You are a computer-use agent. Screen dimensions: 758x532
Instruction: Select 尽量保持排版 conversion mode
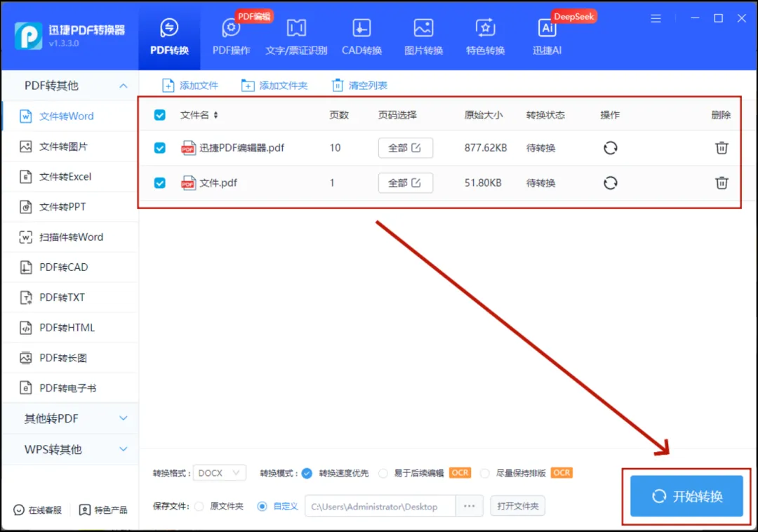tap(484, 474)
